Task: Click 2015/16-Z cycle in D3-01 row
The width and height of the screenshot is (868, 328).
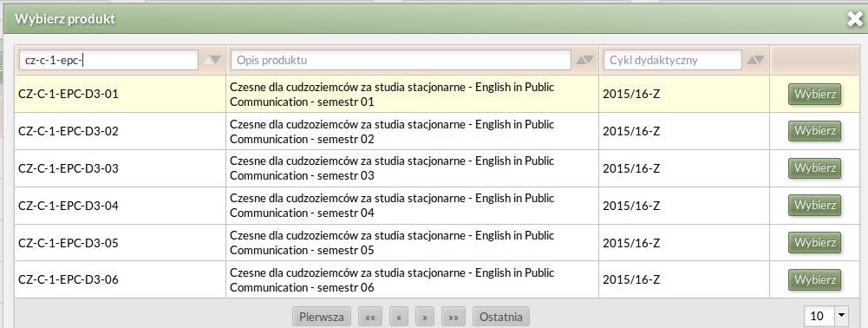Action: pyautogui.click(x=631, y=95)
